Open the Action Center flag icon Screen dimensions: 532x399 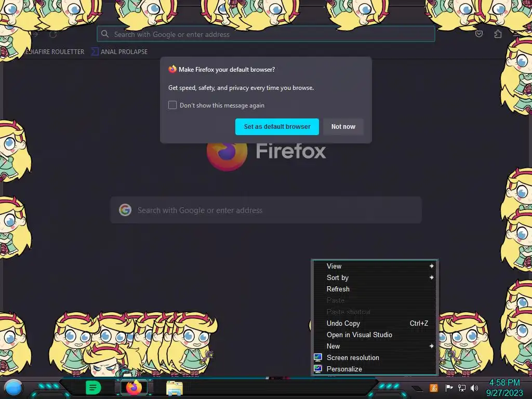point(449,388)
